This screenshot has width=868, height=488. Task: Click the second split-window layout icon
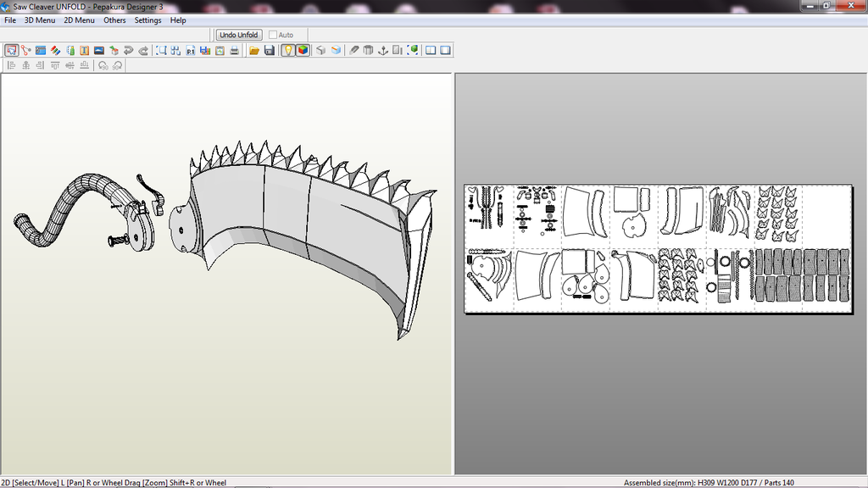point(445,51)
